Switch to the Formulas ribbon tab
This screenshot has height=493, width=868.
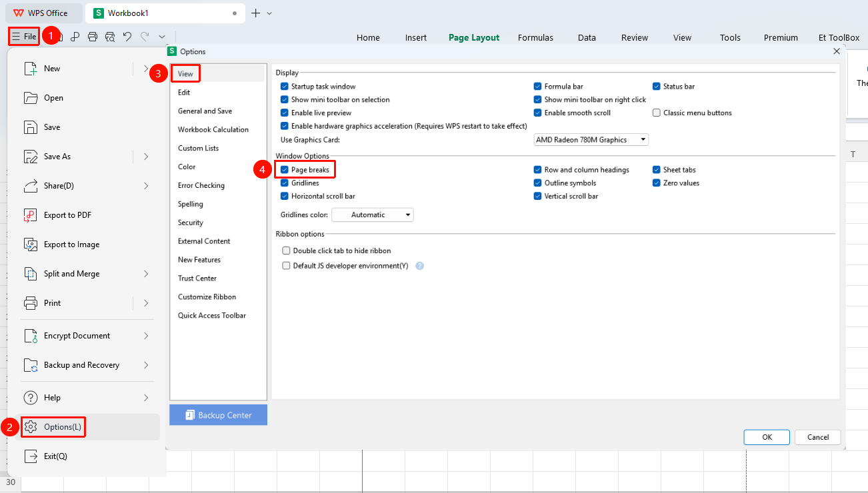pyautogui.click(x=535, y=38)
